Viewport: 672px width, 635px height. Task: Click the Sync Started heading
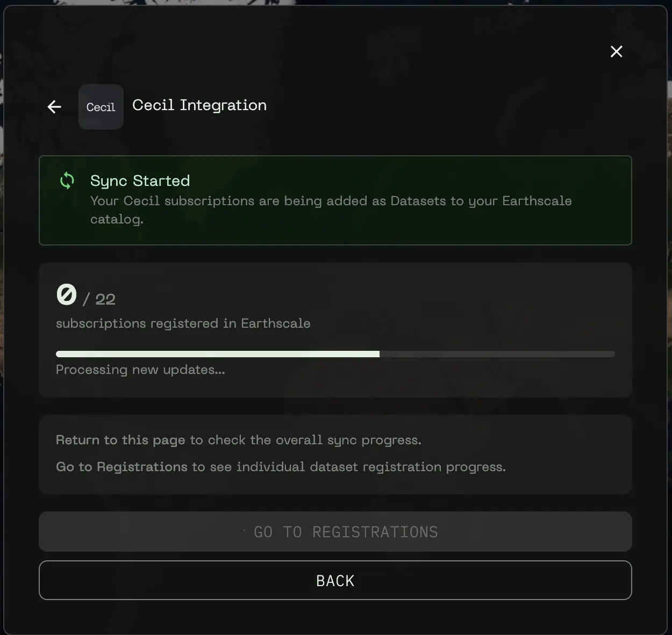[x=140, y=181]
